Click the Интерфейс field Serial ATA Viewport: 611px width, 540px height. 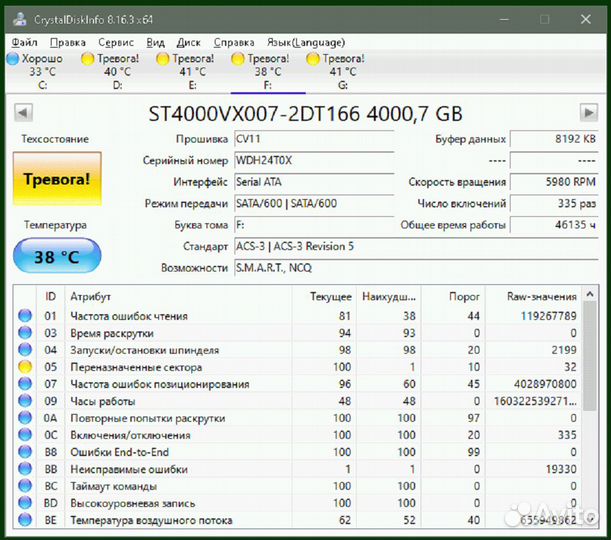point(314,182)
